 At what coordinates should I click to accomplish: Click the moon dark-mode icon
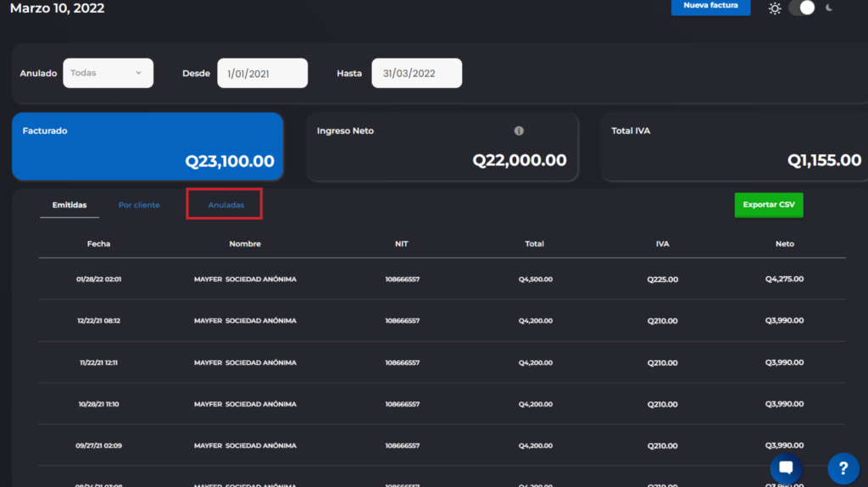coord(830,8)
